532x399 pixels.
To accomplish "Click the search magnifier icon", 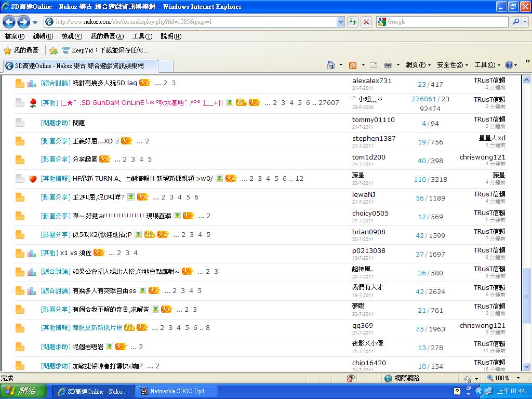I will coord(516,22).
